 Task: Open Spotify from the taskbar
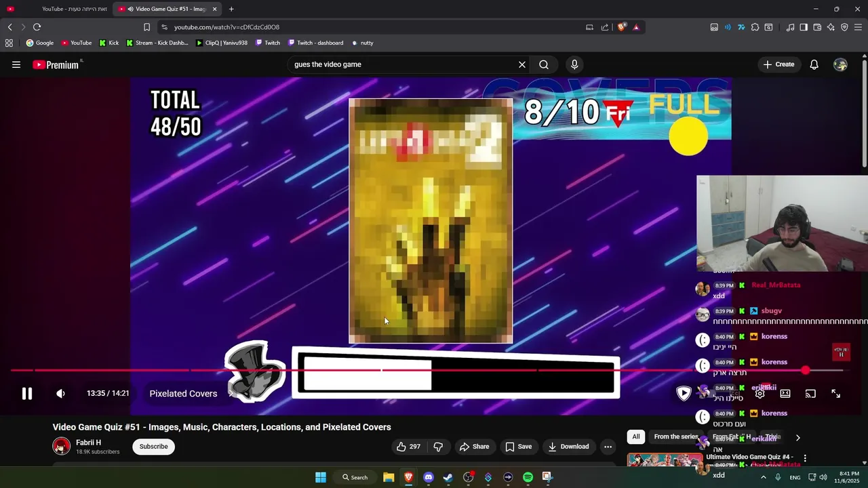click(528, 477)
